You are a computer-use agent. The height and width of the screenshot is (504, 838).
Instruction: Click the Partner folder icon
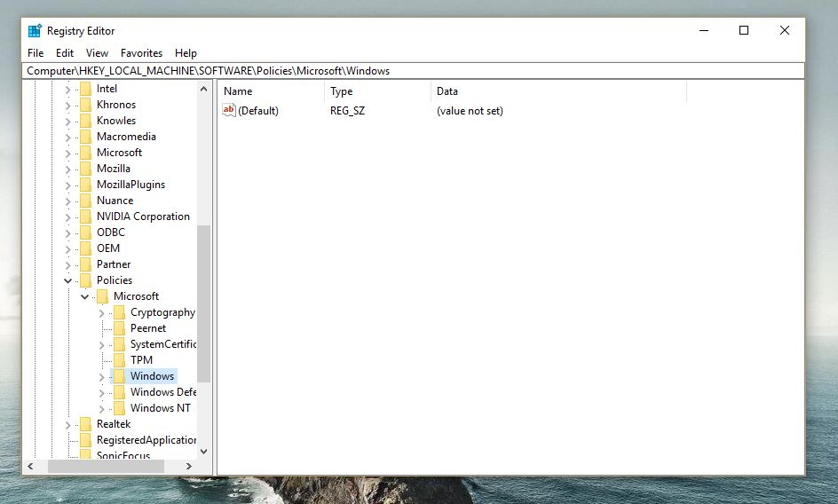[x=85, y=264]
